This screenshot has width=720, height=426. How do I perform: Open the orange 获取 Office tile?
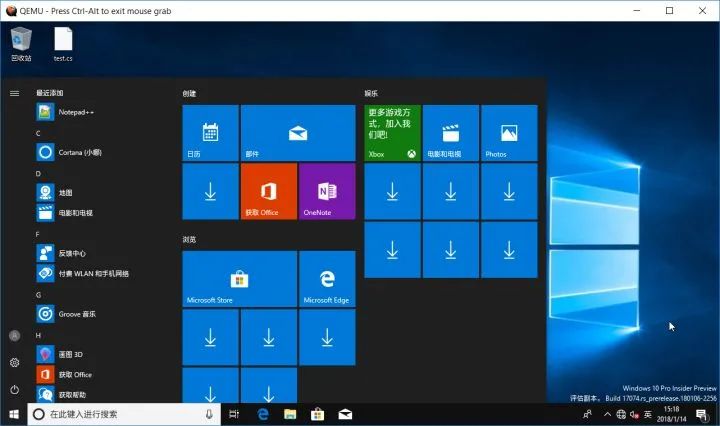point(269,191)
